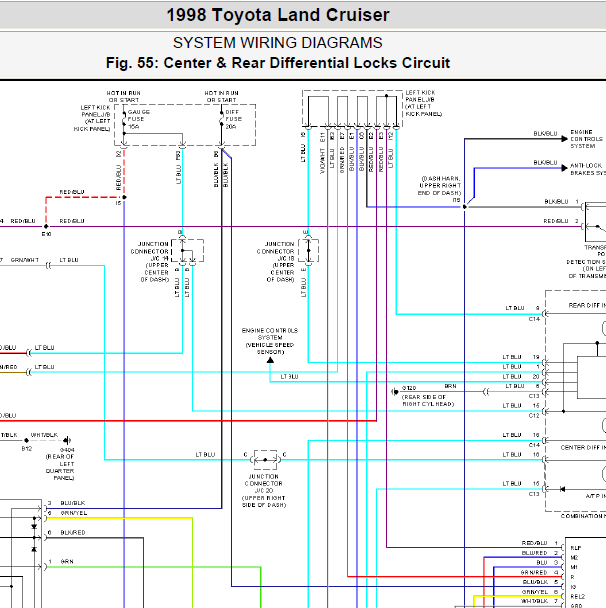Click the "M2" terminal label
606x608 pixels.
574,558
